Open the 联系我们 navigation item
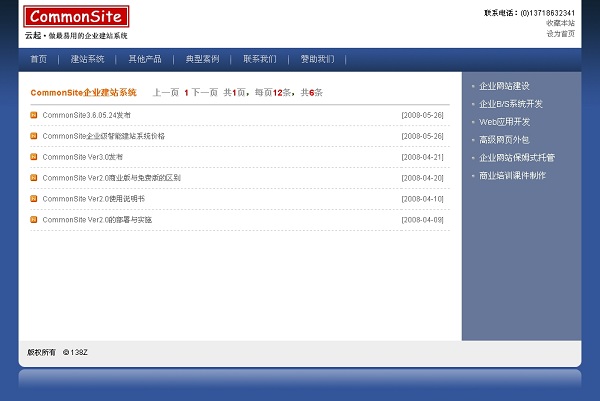The height and width of the screenshot is (401, 600). click(260, 59)
